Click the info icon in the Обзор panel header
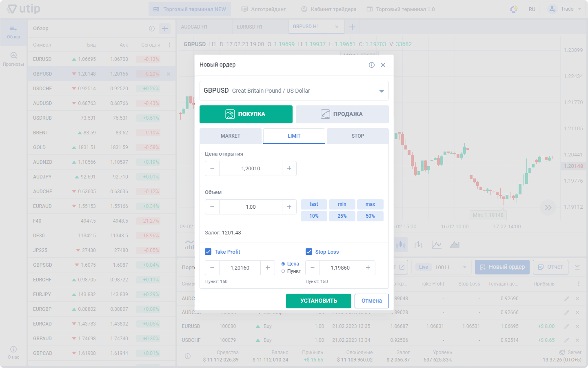Screen dimensions: 588x368 (152, 29)
